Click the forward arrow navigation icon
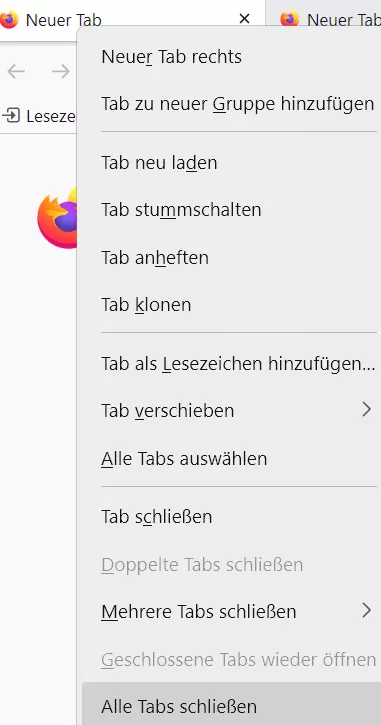Image resolution: width=381 pixels, height=725 pixels. pyautogui.click(x=61, y=71)
